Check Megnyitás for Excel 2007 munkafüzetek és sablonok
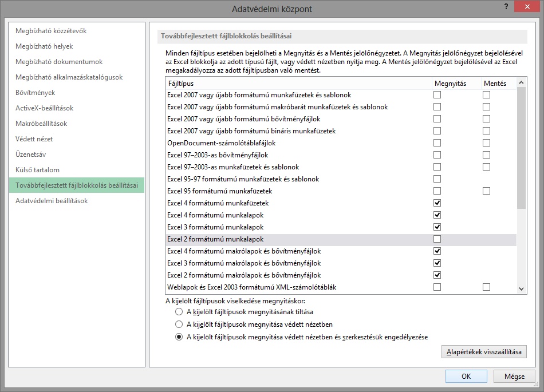Screen dimensions: 544x392 tap(437, 94)
